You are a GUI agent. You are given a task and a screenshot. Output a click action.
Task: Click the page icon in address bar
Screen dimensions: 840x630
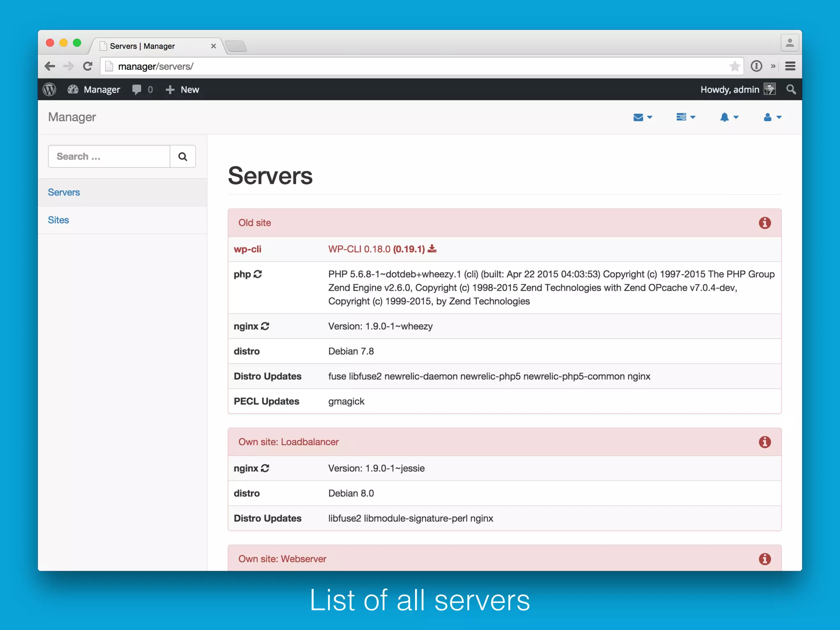coord(109,66)
